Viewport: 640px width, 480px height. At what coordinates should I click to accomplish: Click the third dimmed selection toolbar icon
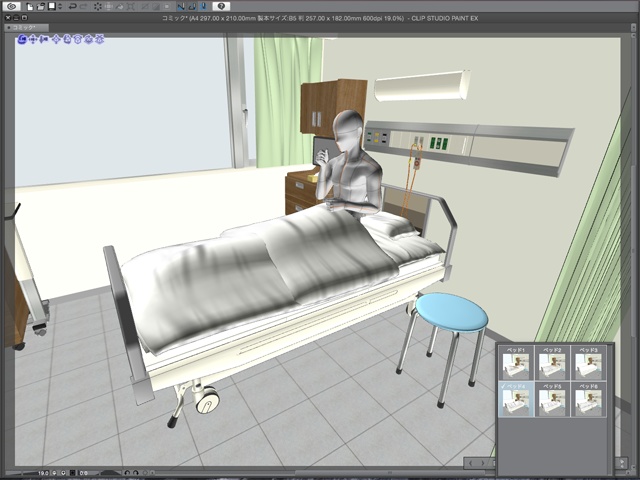click(x=167, y=7)
